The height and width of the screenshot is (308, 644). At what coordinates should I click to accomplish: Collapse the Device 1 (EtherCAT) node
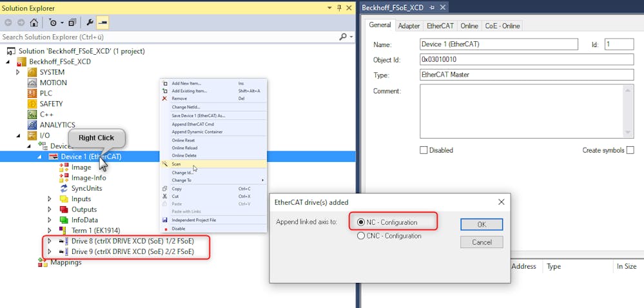[39, 157]
